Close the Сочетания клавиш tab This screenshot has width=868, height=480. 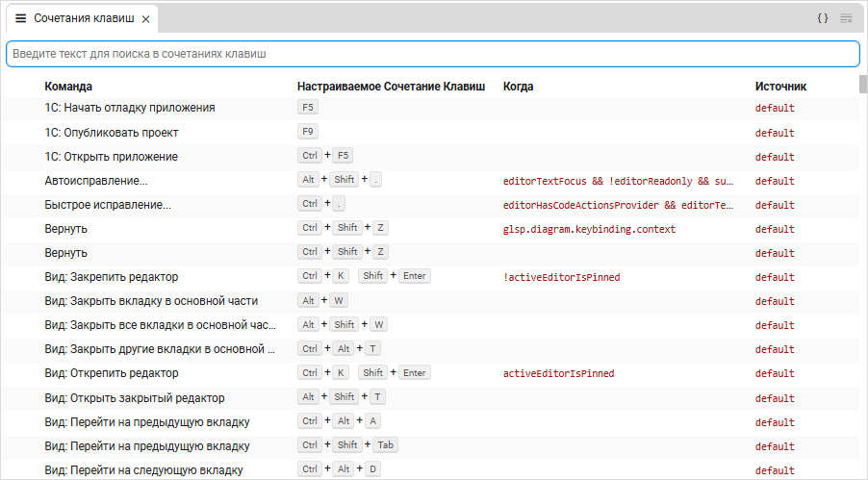145,19
